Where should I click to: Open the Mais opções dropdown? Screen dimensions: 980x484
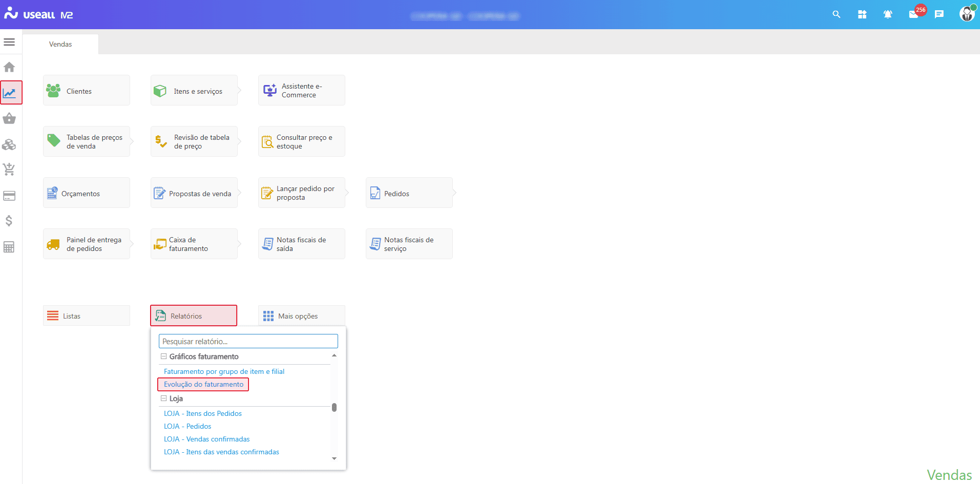301,316
